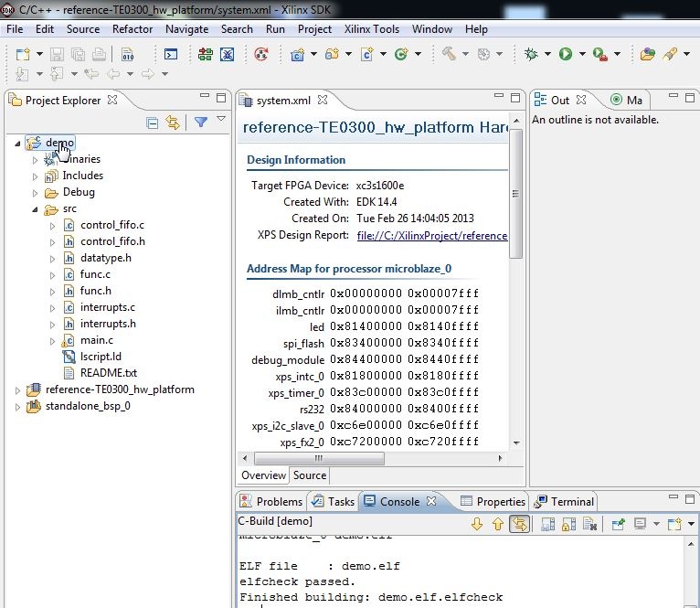Viewport: 700px width, 608px height.
Task: Open the terminal console toolbar icon
Action: (171, 54)
